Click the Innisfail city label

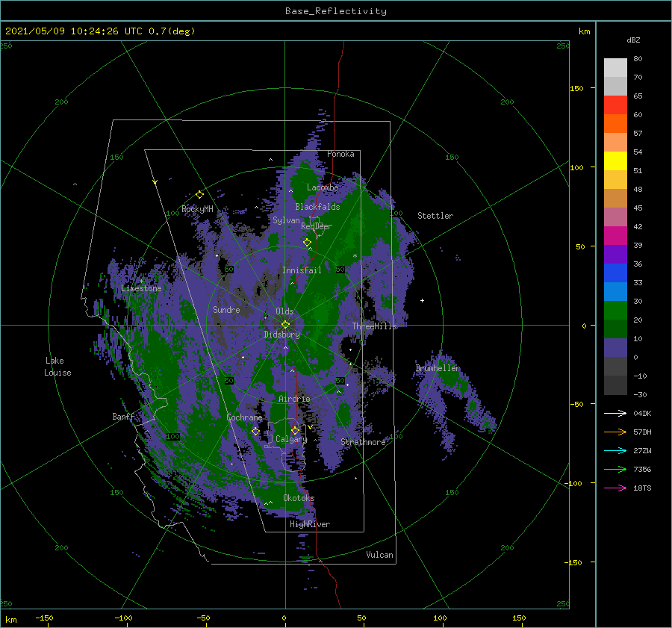click(x=302, y=270)
